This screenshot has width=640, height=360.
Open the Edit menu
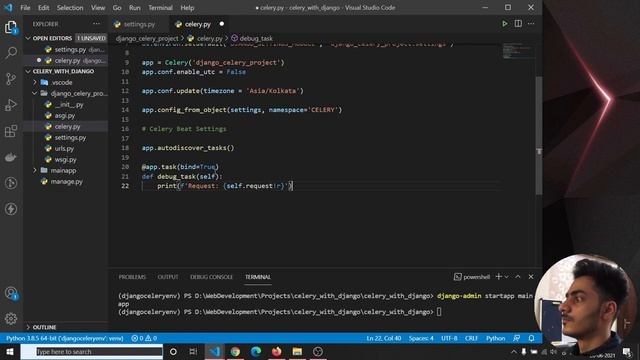[43, 7]
